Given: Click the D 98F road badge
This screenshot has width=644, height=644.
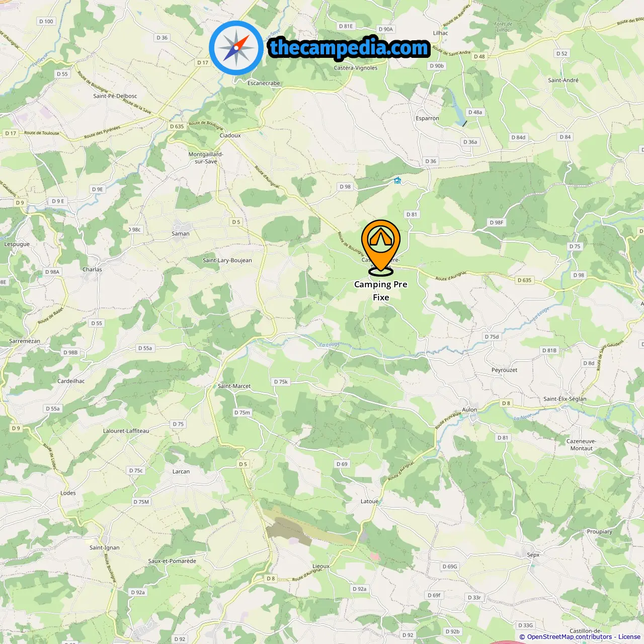Looking at the screenshot, I should [x=497, y=222].
